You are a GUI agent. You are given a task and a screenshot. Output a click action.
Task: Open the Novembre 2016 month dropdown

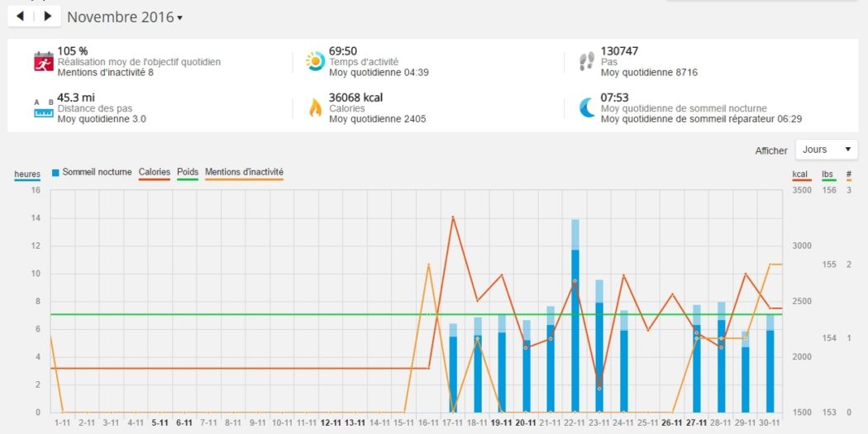125,17
